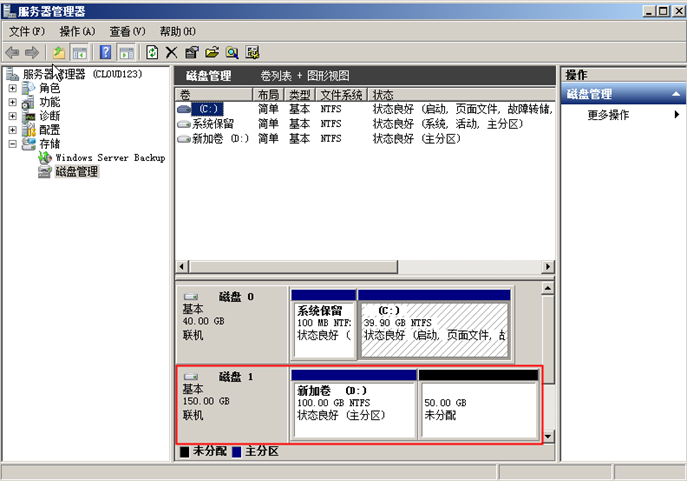687x481 pixels.
Task: Click 更多操作 in the actions pane
Action: pos(608,115)
